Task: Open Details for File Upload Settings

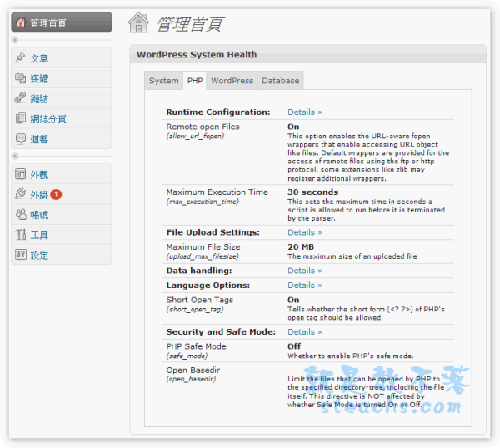Action: (305, 232)
